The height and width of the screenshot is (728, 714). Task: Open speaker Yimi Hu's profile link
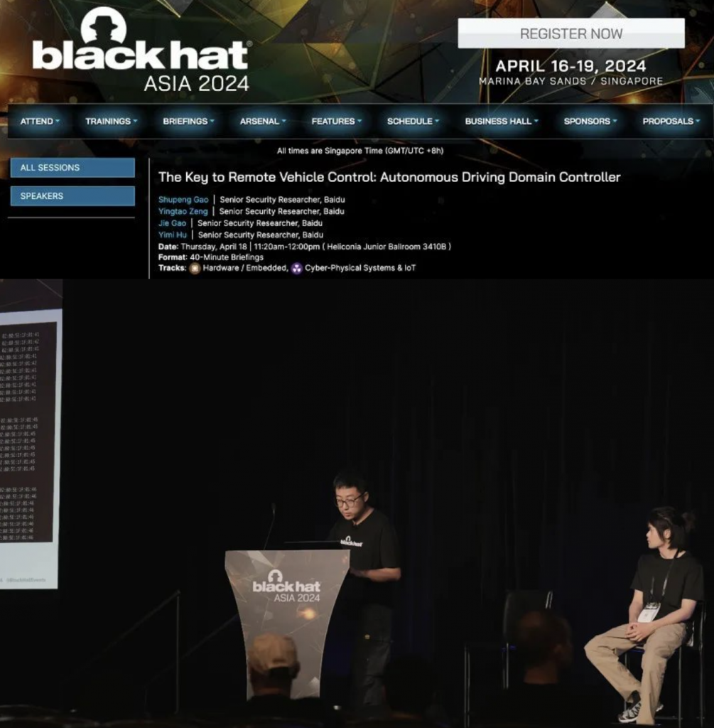tap(173, 235)
